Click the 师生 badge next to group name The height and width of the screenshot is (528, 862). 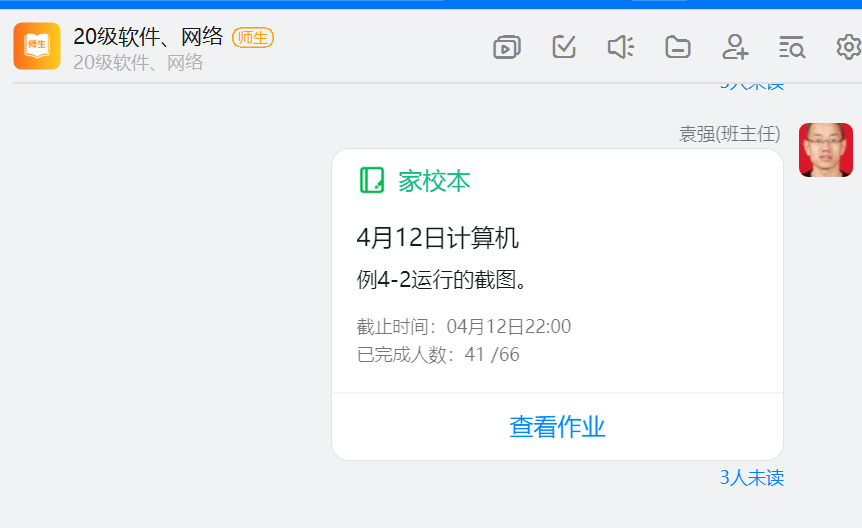click(x=253, y=38)
